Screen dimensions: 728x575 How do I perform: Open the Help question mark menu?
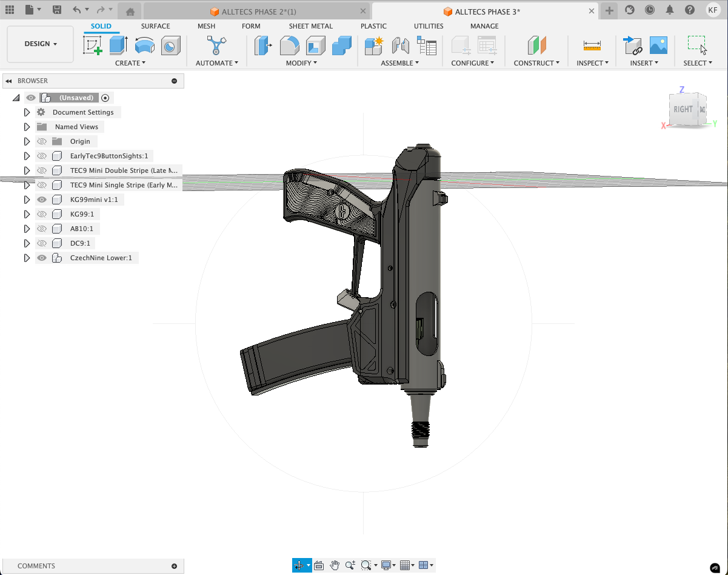690,10
